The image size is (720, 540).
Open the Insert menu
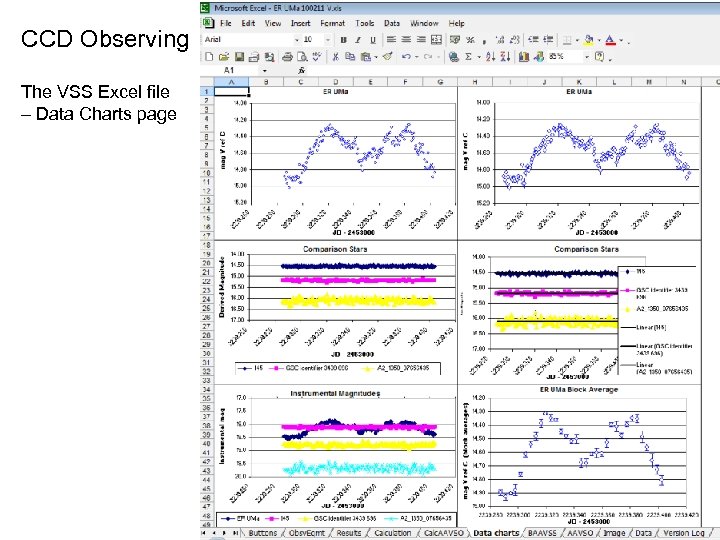[x=300, y=23]
